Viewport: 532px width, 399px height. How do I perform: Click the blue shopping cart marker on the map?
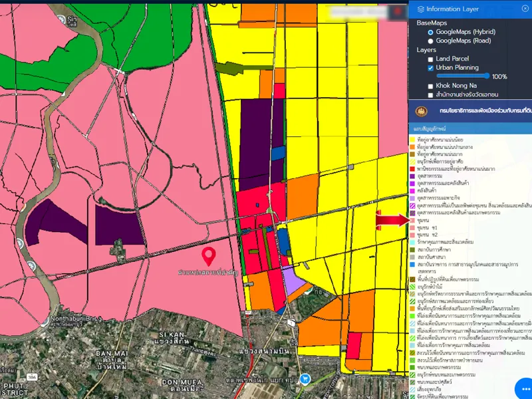click(x=305, y=379)
